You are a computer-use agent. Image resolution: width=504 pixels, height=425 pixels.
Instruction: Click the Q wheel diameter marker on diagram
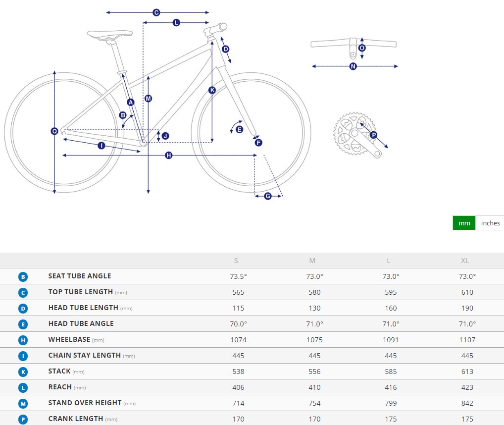[x=54, y=131]
